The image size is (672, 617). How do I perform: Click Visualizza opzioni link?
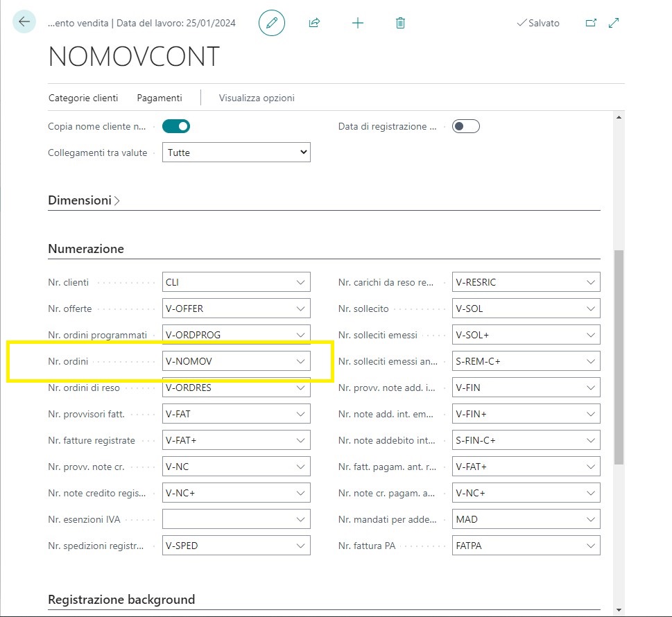click(x=257, y=98)
